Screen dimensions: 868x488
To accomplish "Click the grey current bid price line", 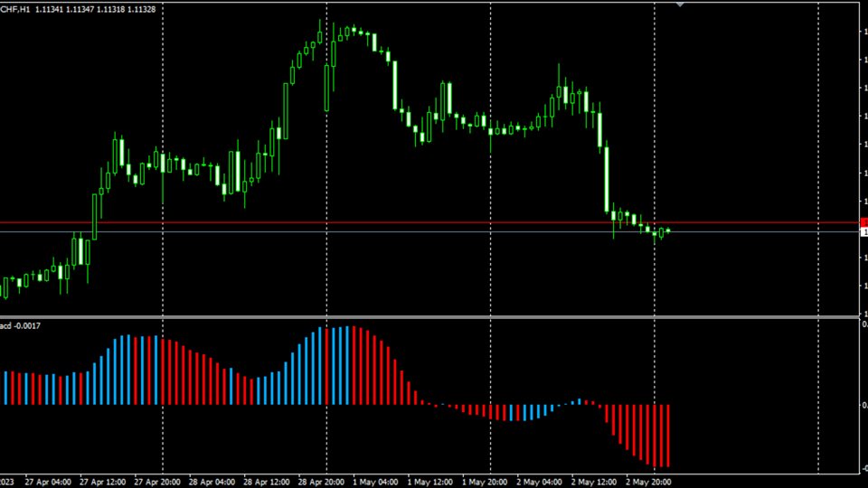I will point(429,232).
